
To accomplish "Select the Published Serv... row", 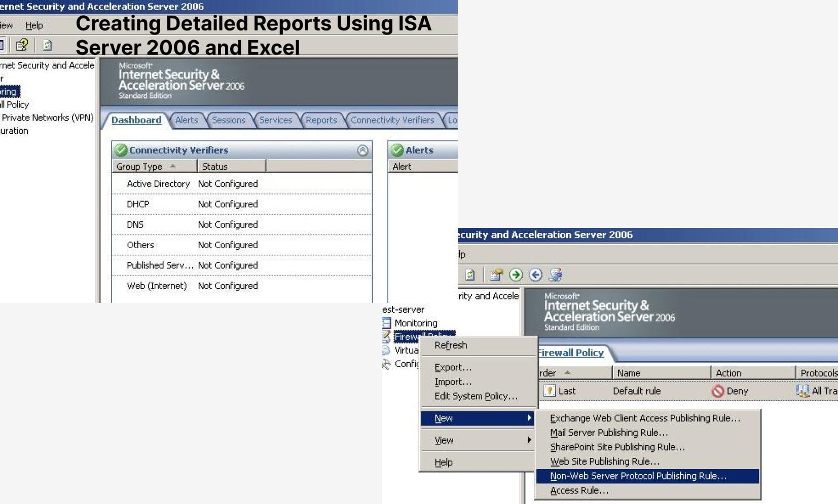I will pyautogui.click(x=241, y=265).
